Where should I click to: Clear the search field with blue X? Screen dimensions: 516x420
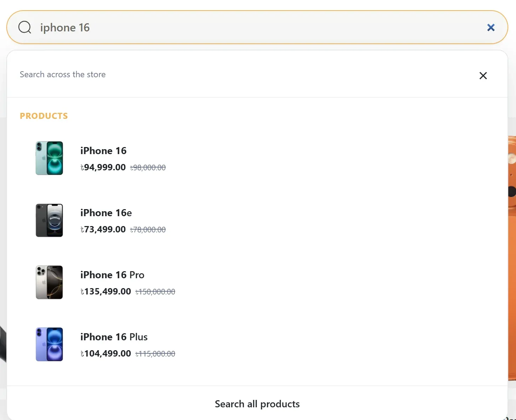[x=491, y=28]
